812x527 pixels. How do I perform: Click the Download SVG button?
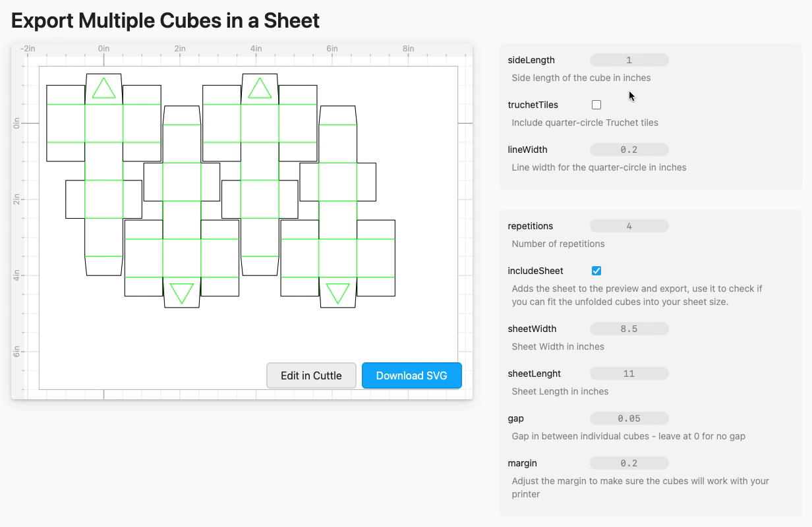pos(411,375)
